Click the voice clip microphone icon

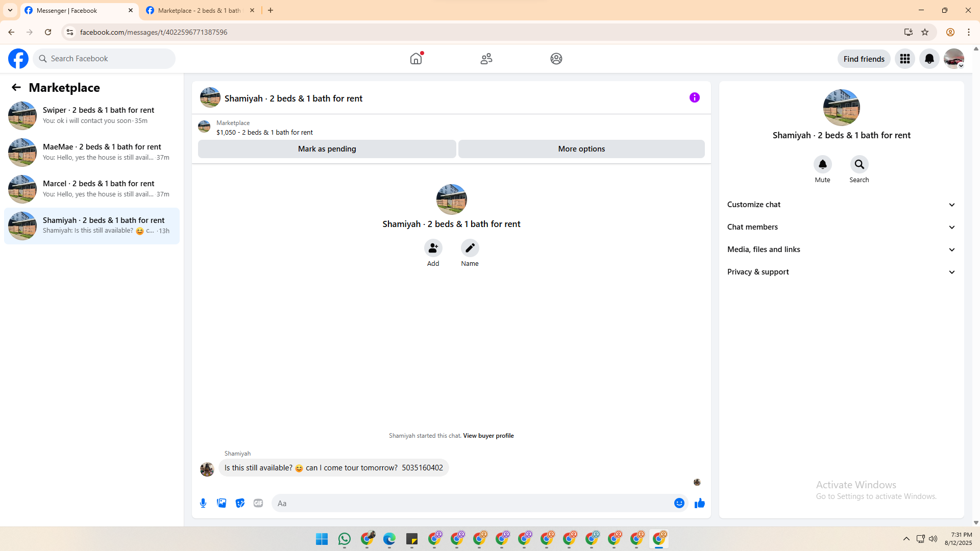click(203, 503)
